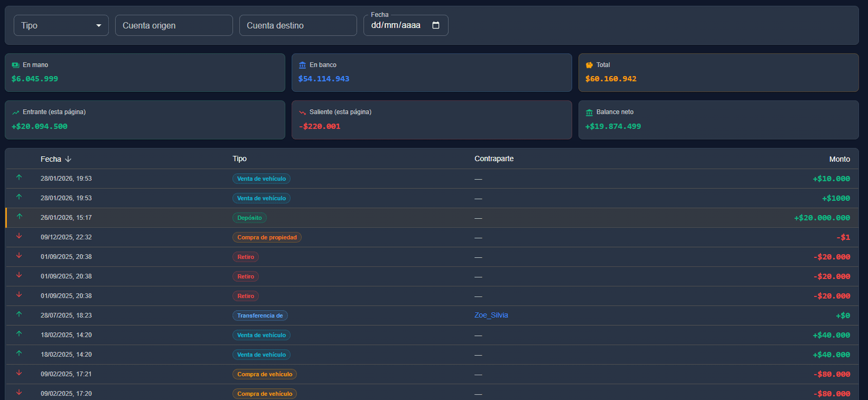Open the Zoe_Silvia counterpart link

tap(491, 315)
